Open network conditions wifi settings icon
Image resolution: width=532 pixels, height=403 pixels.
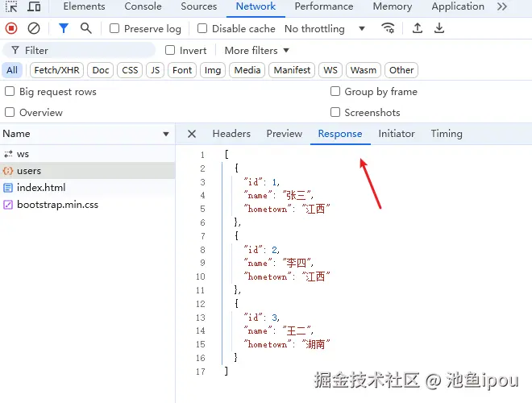click(388, 28)
